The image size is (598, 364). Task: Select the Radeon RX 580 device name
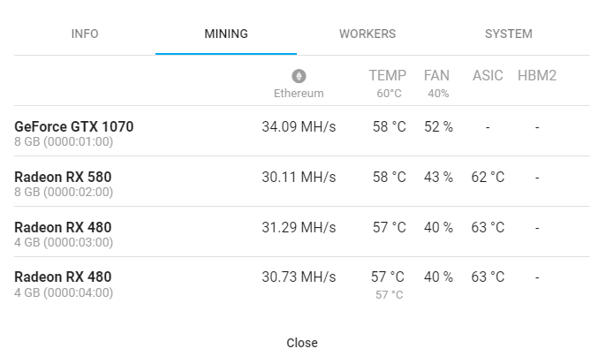(x=63, y=177)
